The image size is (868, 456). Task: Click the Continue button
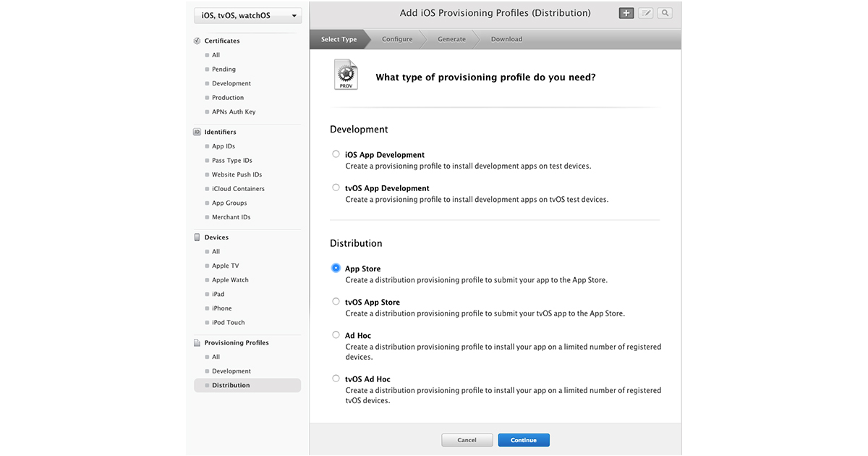(524, 440)
